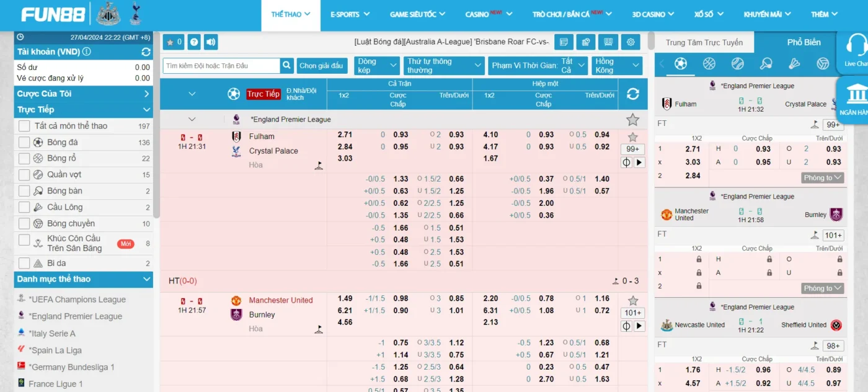Refresh the odds table
Image resolution: width=868 pixels, height=392 pixels.
tap(633, 94)
